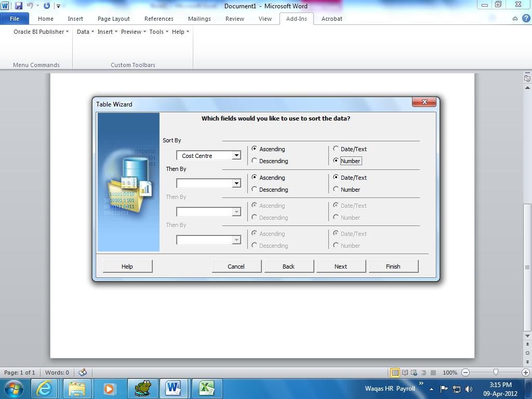Open the Mailings tab
The image size is (532, 399).
click(199, 19)
